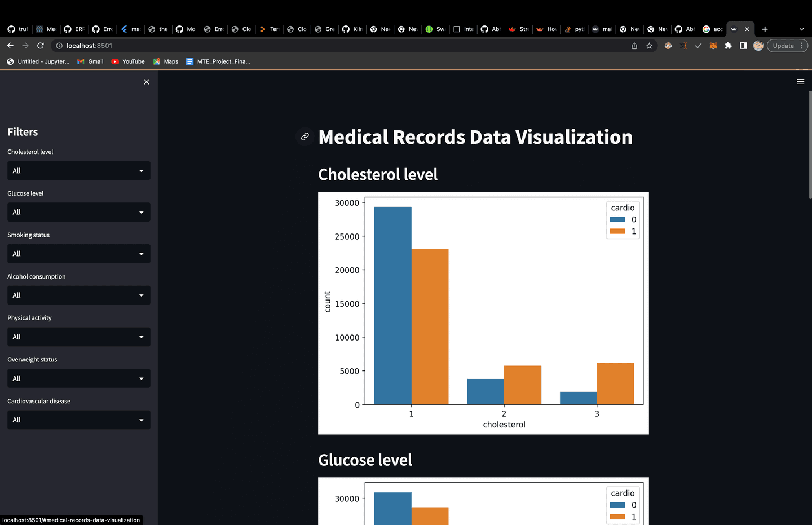Switch to the Google 'acc' tab
Screen dimensions: 812x525
713,29
